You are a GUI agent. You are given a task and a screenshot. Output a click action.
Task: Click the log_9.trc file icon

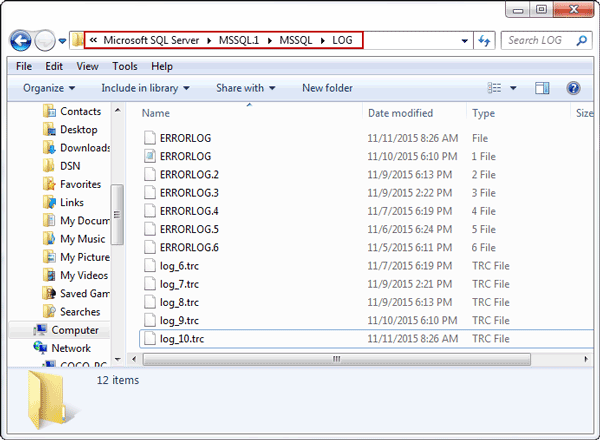tap(150, 320)
